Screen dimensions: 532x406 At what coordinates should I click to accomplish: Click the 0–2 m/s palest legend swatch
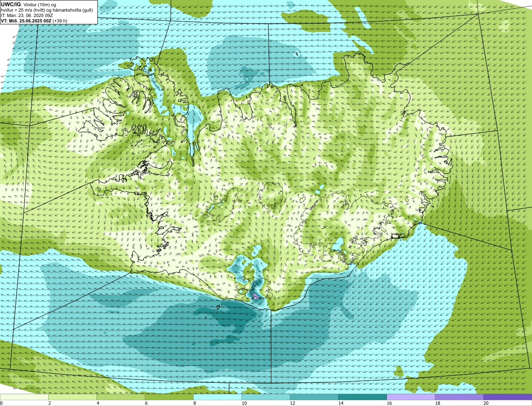coord(24,397)
